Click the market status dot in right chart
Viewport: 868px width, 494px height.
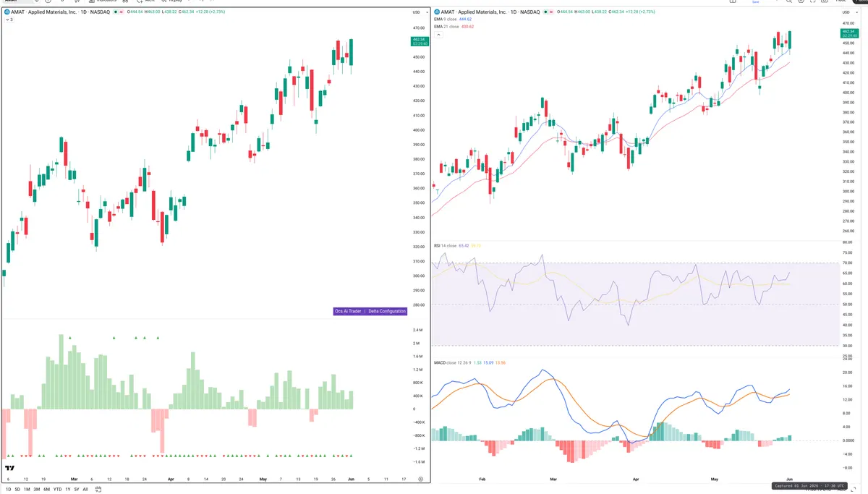(x=547, y=12)
